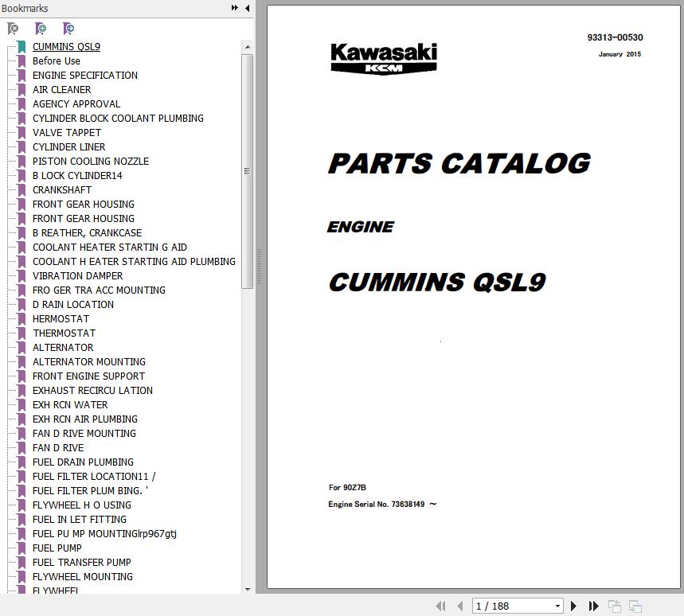Jump to the CYLINDER LINER bookmark
The height and width of the screenshot is (616, 684).
(x=69, y=147)
